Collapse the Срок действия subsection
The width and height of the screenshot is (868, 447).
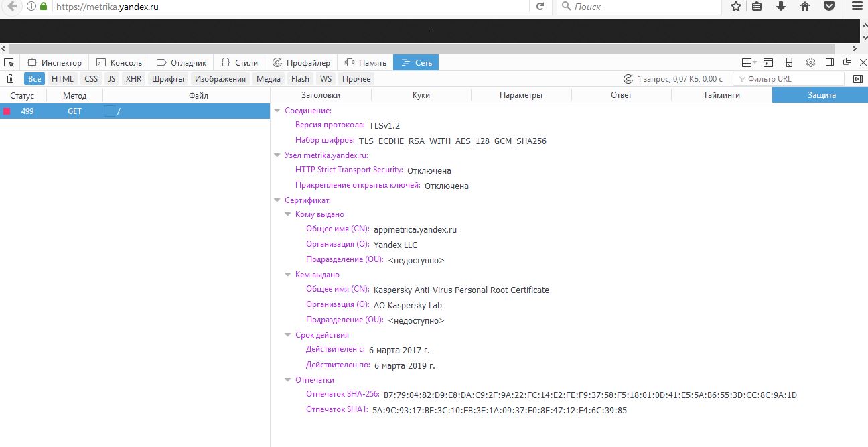point(288,335)
